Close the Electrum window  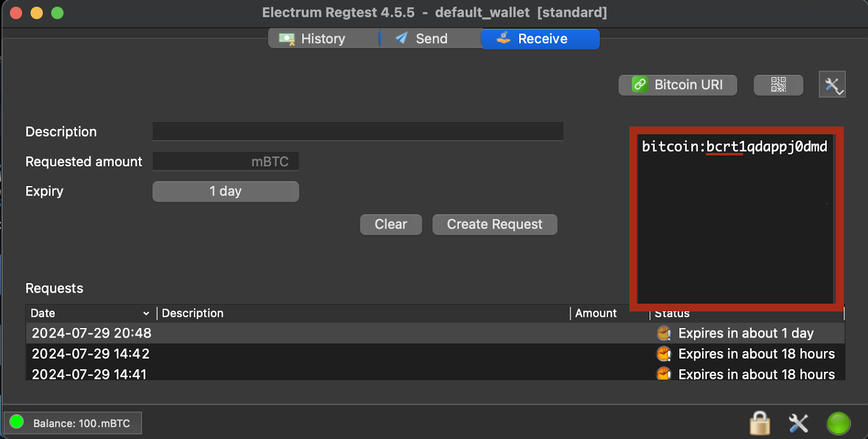tap(16, 13)
